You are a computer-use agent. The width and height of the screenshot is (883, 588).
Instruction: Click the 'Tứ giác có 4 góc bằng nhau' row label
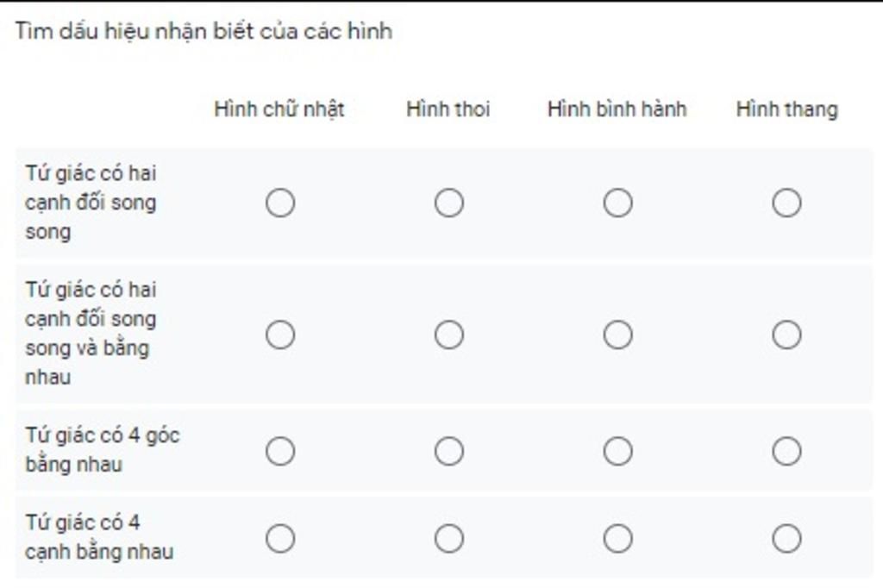[102, 450]
